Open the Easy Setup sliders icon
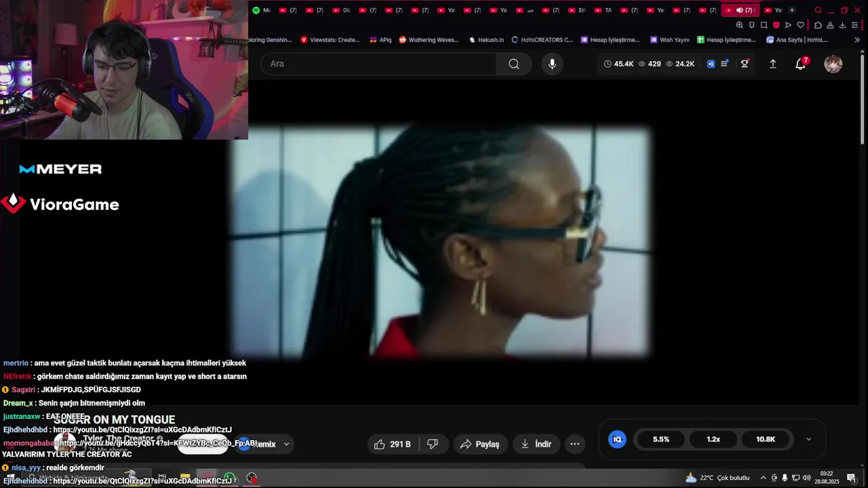 coord(856,25)
